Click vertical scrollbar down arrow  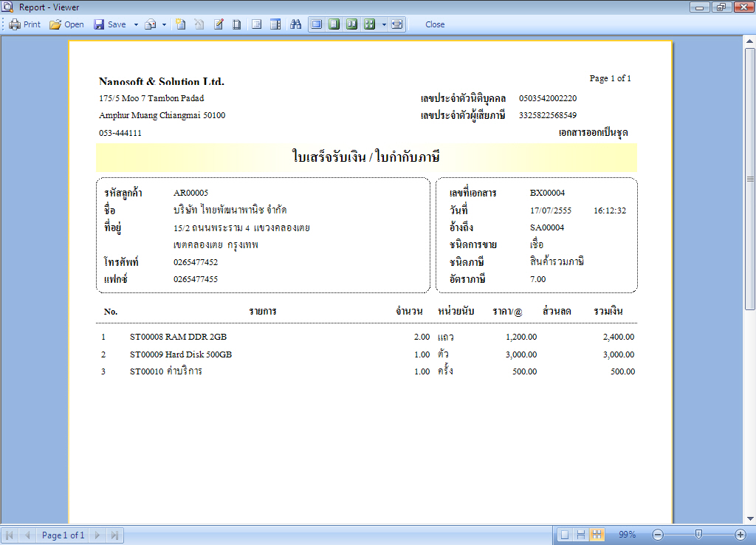tap(750, 518)
